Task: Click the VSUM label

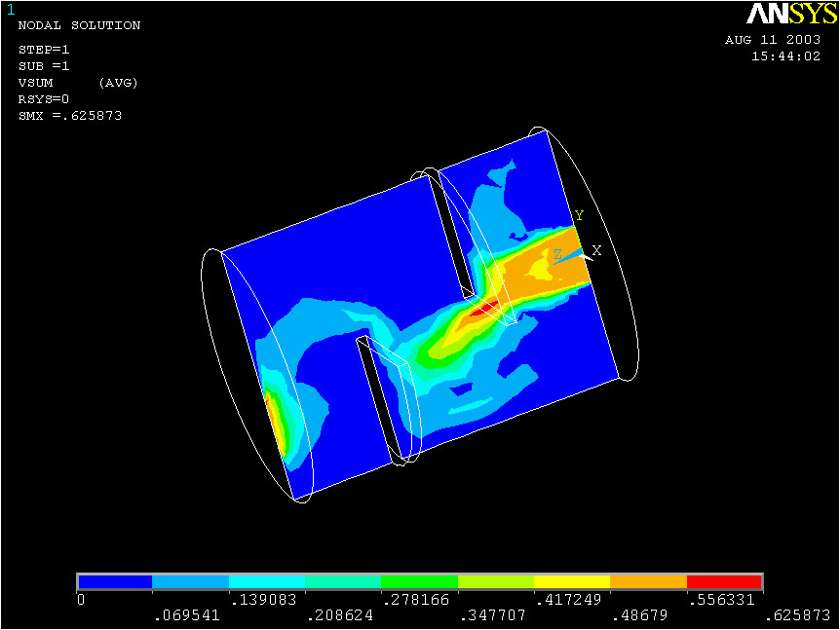Action: click(x=36, y=83)
